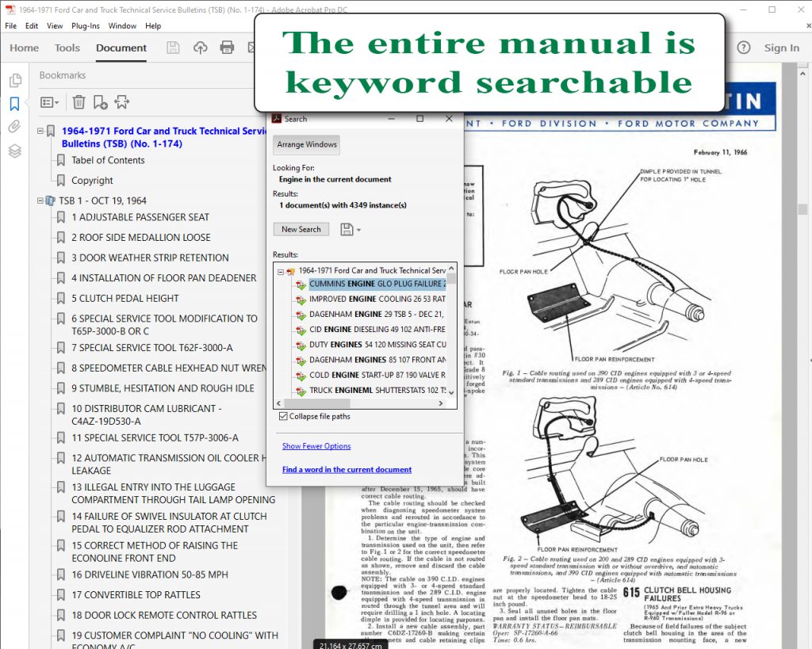Click the Print icon
812x649 pixels.
(227, 48)
